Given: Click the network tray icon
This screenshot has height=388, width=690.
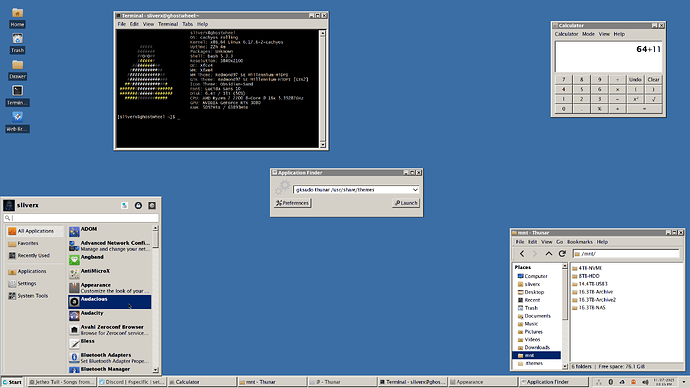Looking at the screenshot, I should 598,382.
